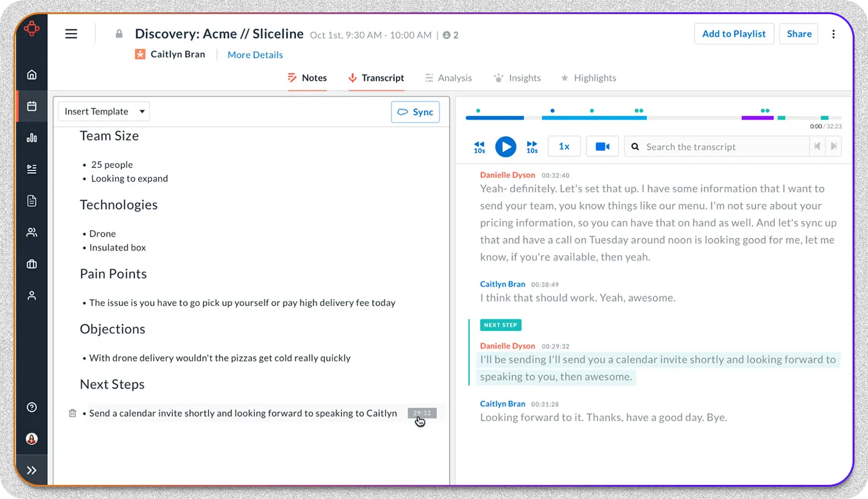The image size is (868, 499).
Task: Click the dark blue segment at timeline start
Action: tap(495, 118)
